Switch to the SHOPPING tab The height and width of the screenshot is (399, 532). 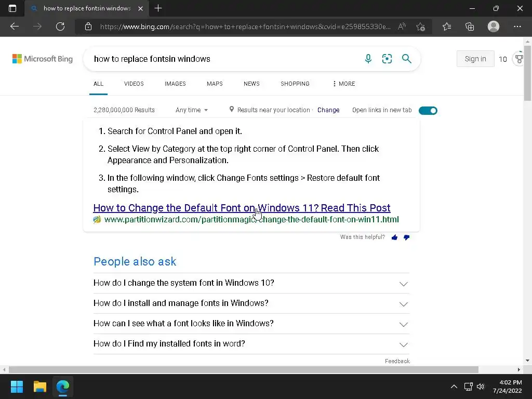coord(295,84)
